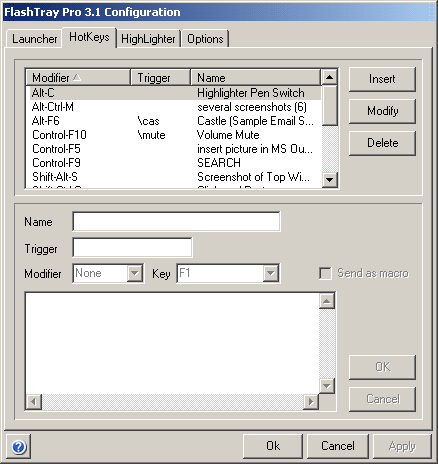Click the Cancel button beside the macro text area
The image size is (438, 464).
[382, 399]
